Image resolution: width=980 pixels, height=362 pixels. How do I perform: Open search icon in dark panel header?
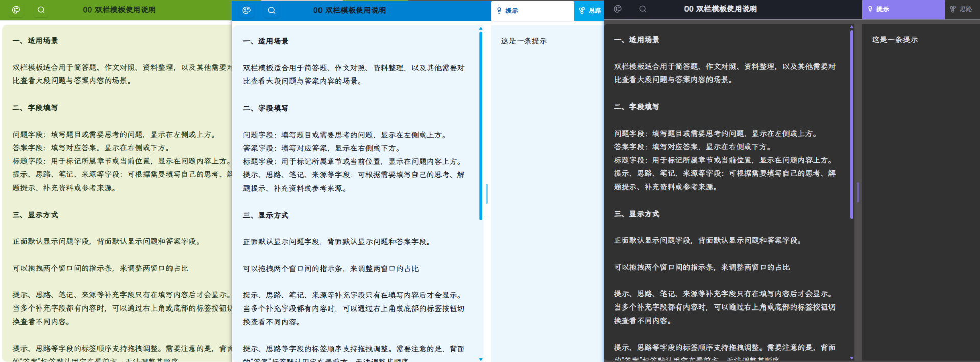tap(643, 9)
